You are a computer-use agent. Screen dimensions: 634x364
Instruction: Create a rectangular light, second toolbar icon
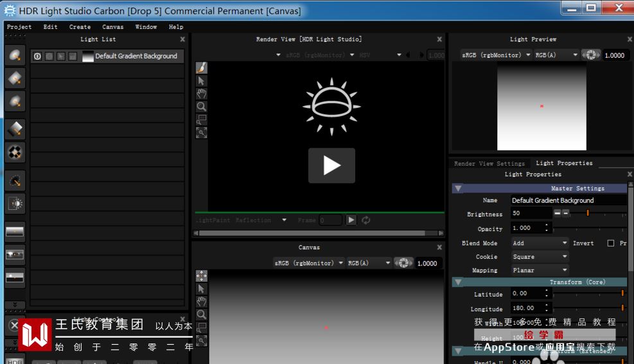point(15,78)
